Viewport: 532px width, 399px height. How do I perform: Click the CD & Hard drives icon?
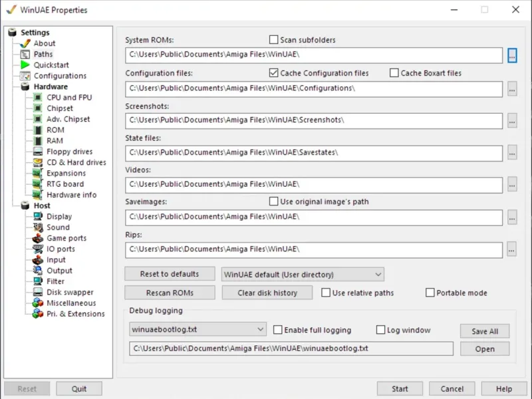pos(38,162)
